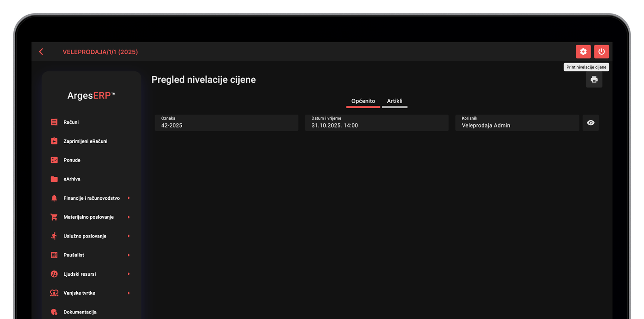View the Korisnik details with the eye icon
The height and width of the screenshot is (319, 644).
[x=591, y=123]
